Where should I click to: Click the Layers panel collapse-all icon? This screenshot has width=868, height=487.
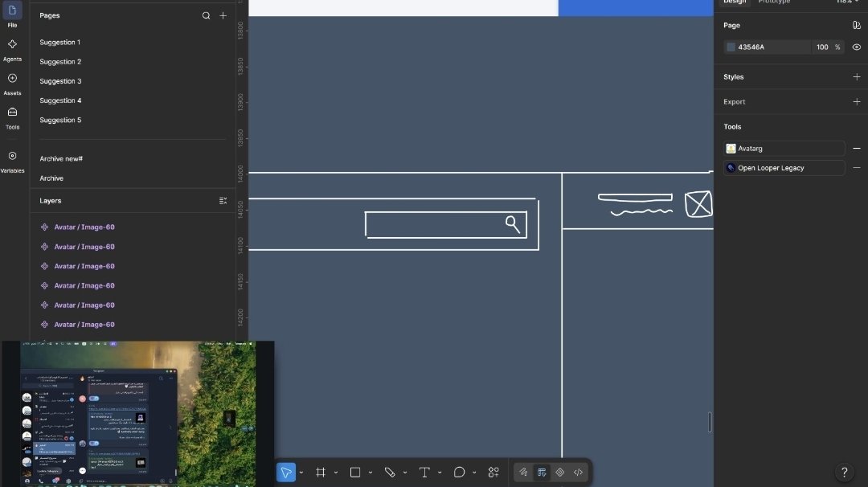[x=223, y=200]
